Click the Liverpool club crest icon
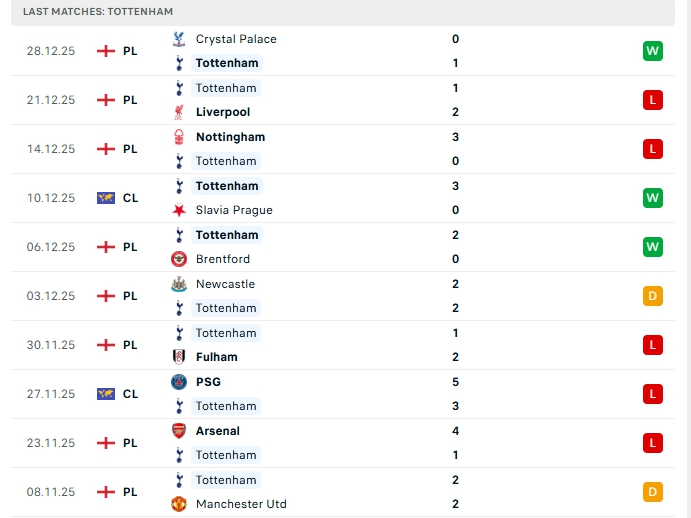691x518 pixels. click(179, 112)
